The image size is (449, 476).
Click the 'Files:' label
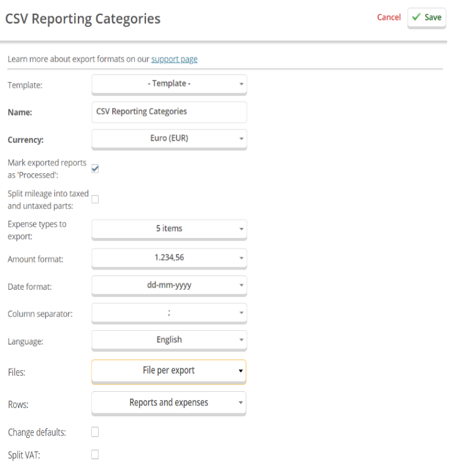(17, 372)
